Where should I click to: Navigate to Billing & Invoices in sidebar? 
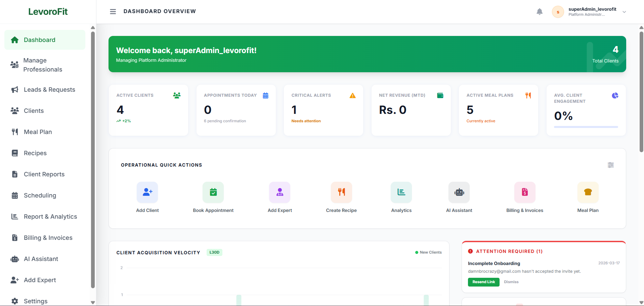pyautogui.click(x=48, y=237)
